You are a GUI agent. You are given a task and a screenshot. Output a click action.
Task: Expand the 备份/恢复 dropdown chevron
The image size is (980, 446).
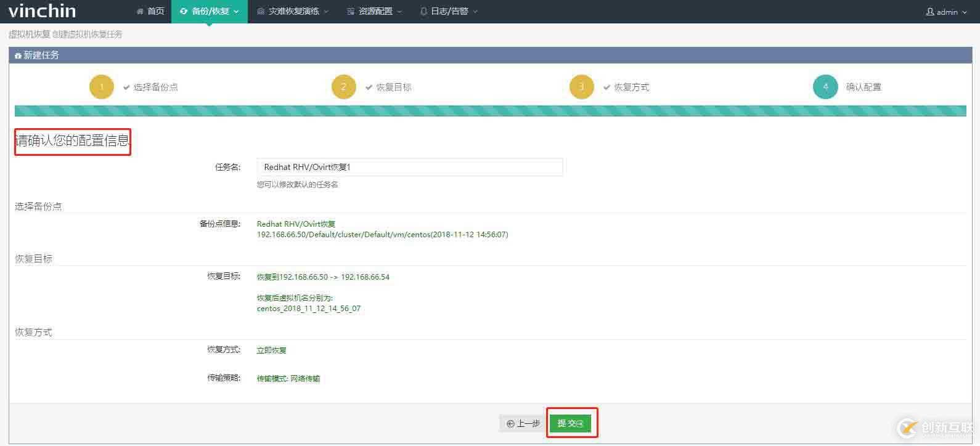(x=236, y=12)
